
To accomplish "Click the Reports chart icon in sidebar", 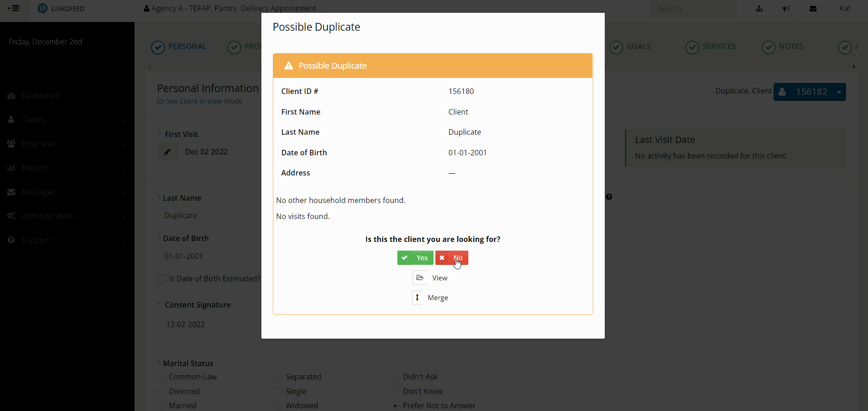I will (x=11, y=168).
